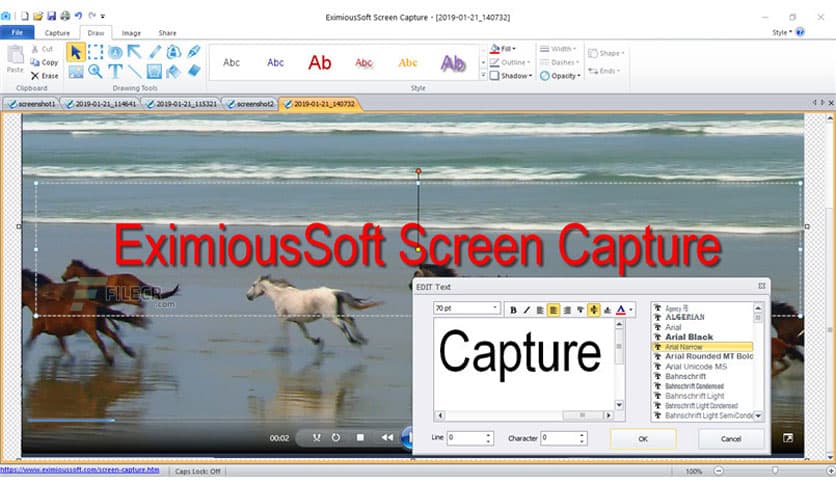
Task: Choose the dashed rectangle marquee tool
Action: coord(95,52)
